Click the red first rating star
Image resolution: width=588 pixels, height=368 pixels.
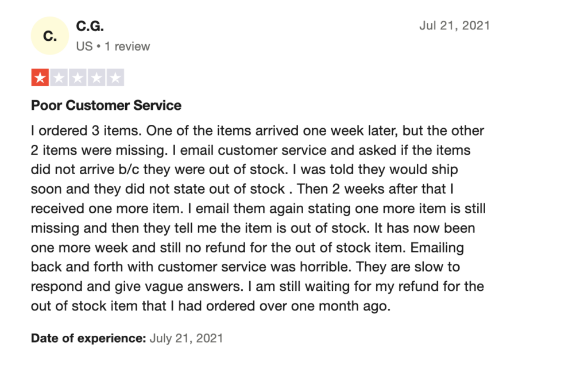click(40, 78)
